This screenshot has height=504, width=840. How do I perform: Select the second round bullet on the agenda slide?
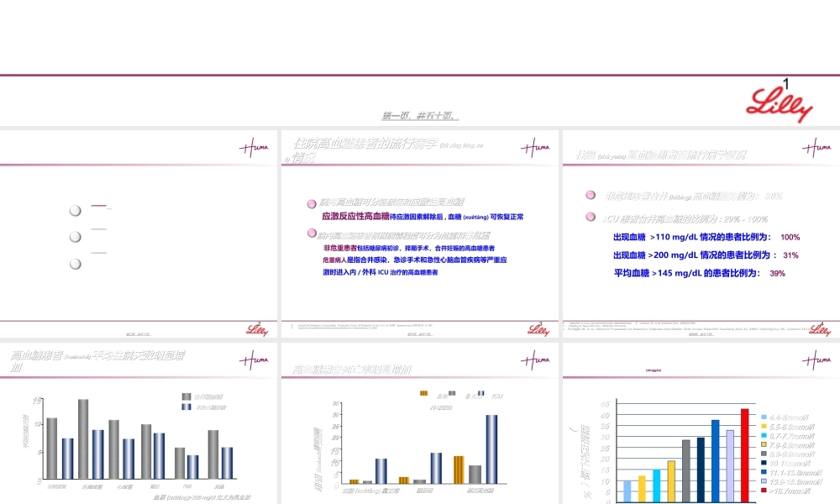coord(76,236)
